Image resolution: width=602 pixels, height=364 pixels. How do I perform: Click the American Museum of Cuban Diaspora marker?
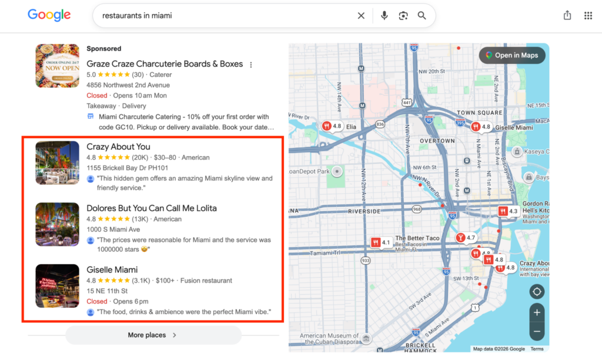pyautogui.click(x=366, y=339)
